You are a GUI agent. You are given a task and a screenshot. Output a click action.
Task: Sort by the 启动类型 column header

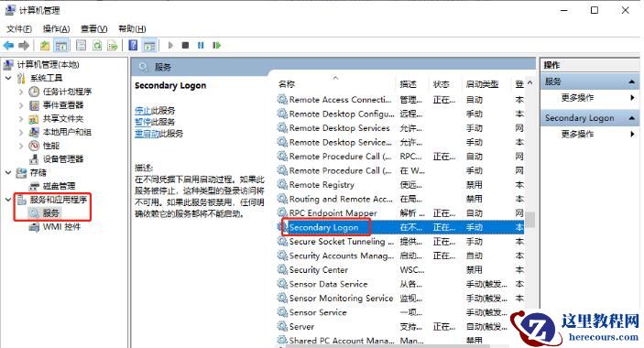[483, 84]
